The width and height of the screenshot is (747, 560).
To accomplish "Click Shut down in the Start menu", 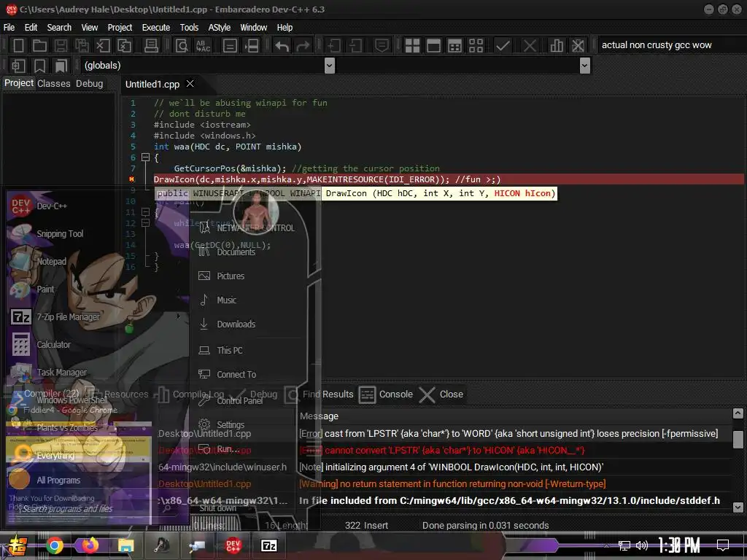I will 217,508.
